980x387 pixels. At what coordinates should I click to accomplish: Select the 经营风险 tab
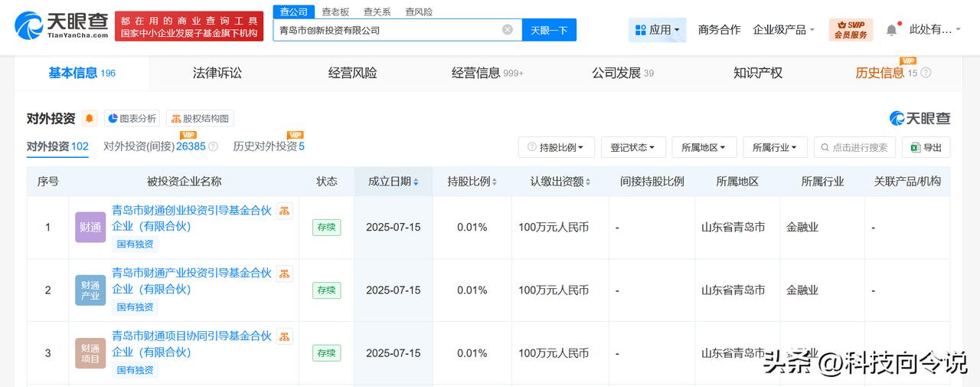pos(353,73)
